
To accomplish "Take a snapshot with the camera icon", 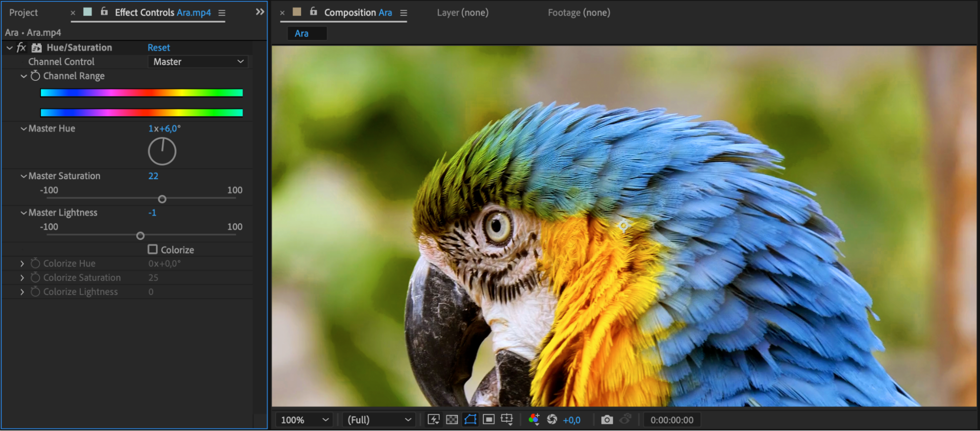I will point(607,420).
